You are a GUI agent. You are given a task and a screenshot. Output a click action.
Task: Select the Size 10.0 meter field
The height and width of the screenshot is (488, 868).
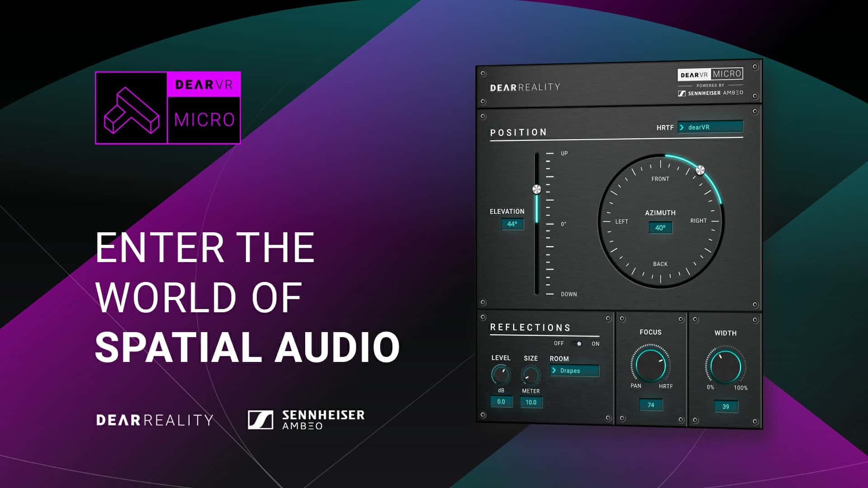point(531,402)
